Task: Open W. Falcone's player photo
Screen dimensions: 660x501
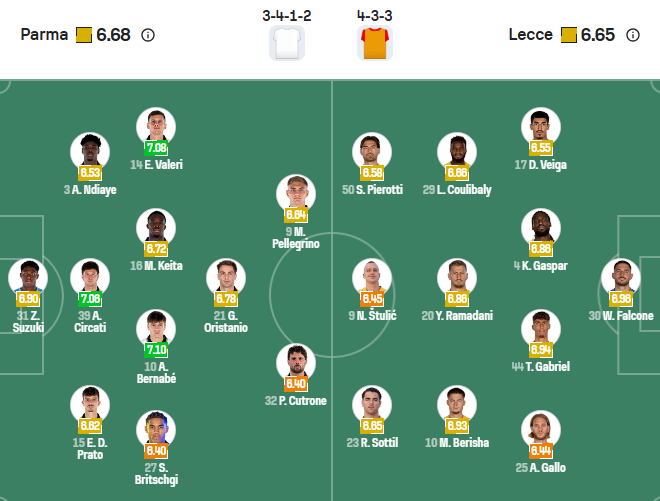Action: [621, 278]
